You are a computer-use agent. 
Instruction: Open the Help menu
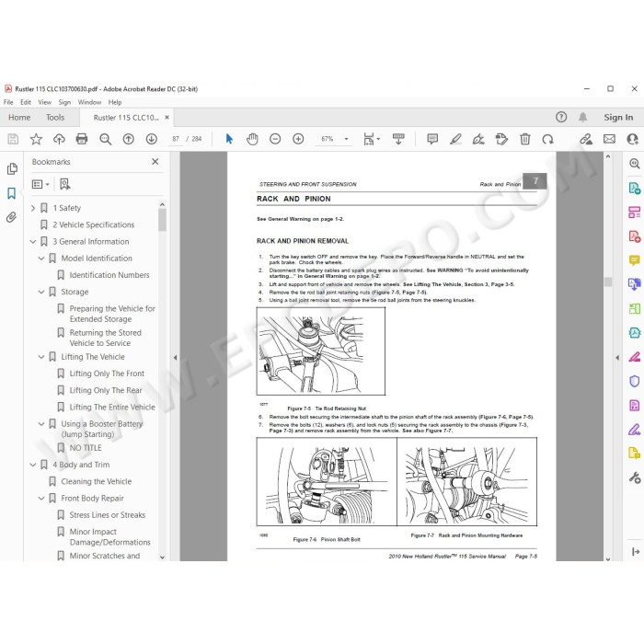[115, 102]
